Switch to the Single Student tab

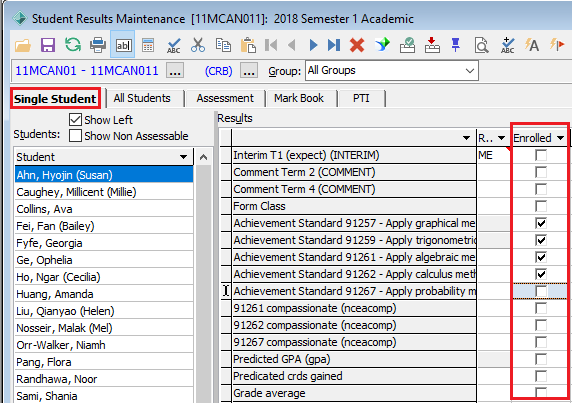(x=55, y=98)
